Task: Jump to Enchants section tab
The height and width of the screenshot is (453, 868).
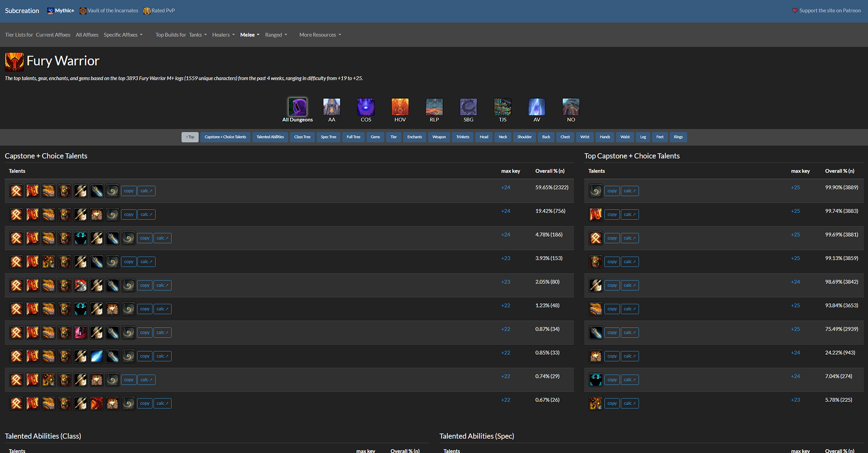Action: pos(415,137)
